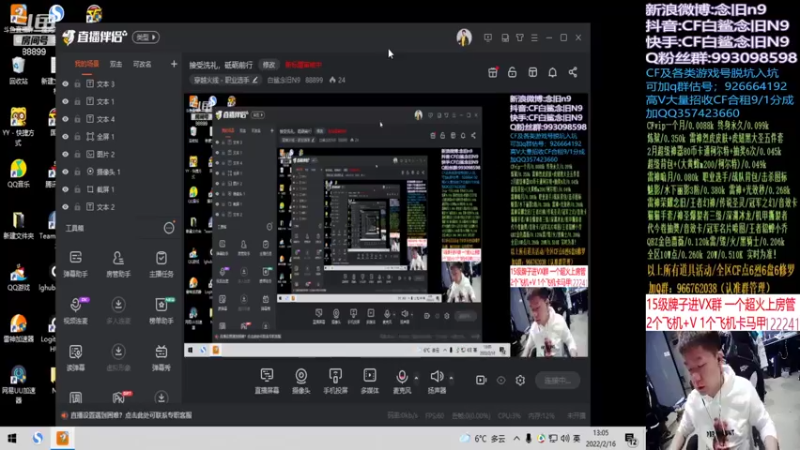
Task: Click the 扬声器 speaker icon
Action: coord(437,377)
